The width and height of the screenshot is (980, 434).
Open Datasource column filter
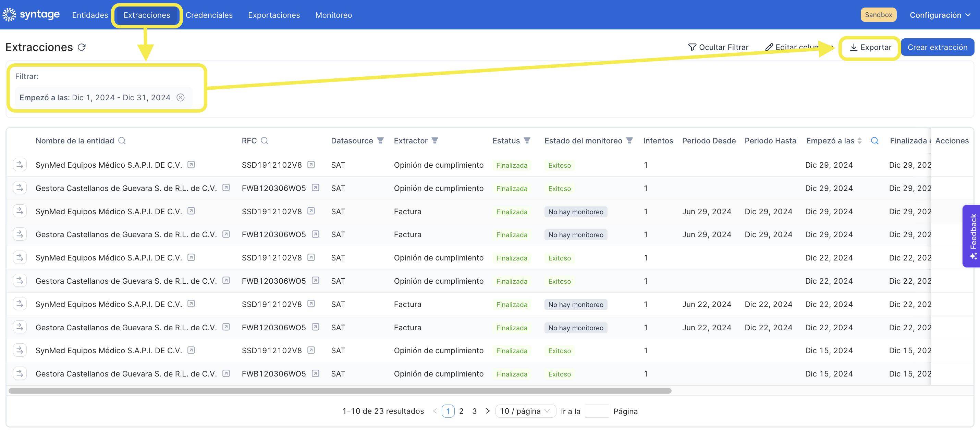click(x=380, y=141)
